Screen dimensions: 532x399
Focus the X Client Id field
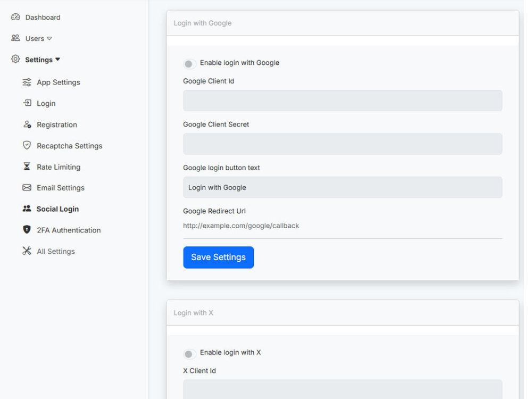point(343,389)
